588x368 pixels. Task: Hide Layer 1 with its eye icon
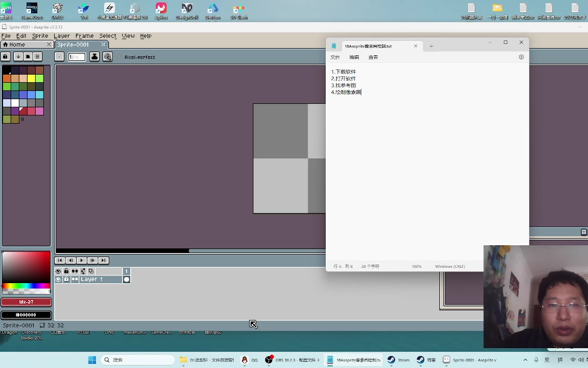(x=58, y=280)
